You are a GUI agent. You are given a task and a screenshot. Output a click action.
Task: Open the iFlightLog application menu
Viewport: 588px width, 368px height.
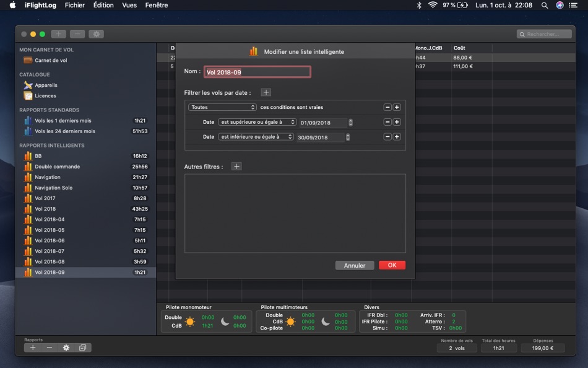40,5
